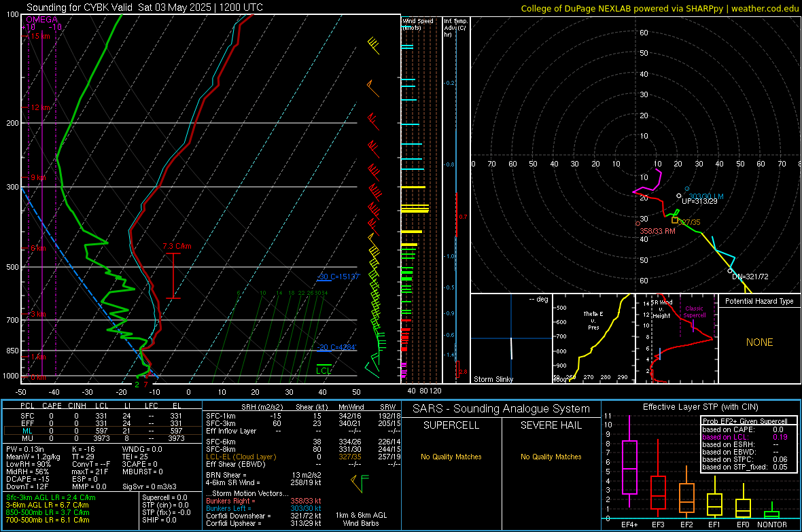The width and height of the screenshot is (802, 532).
Task: Click the SFC-6km kinematics row
Action: coord(303,442)
